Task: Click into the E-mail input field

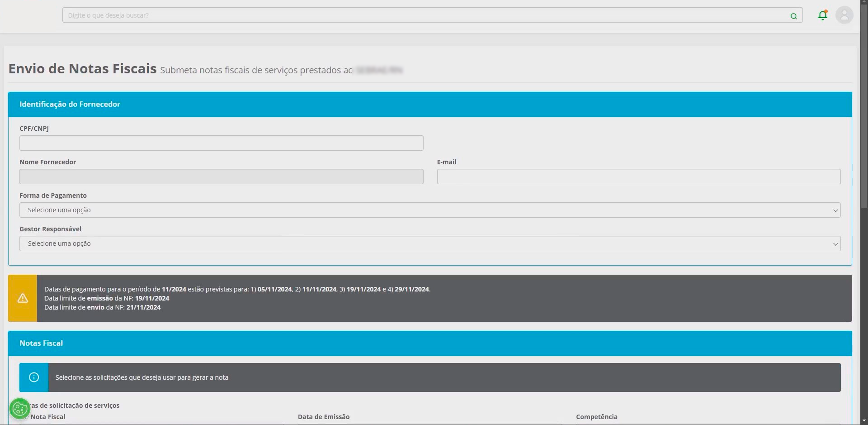Action: pos(638,177)
